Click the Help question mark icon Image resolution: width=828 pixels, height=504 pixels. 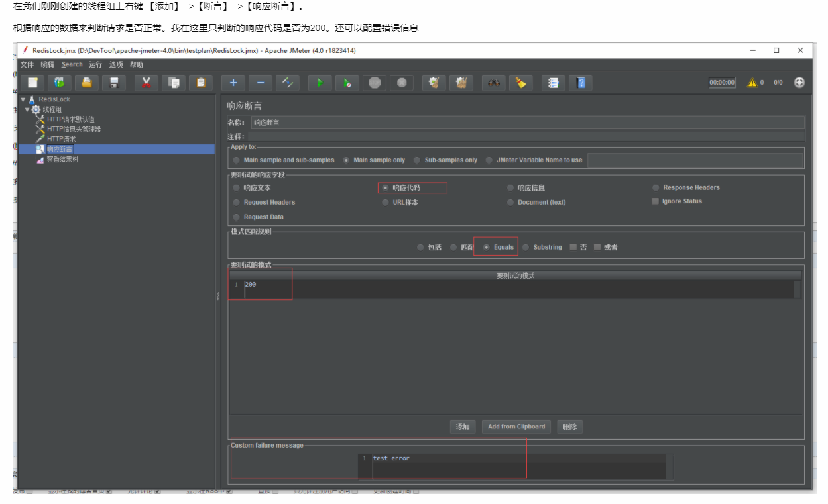click(x=581, y=83)
